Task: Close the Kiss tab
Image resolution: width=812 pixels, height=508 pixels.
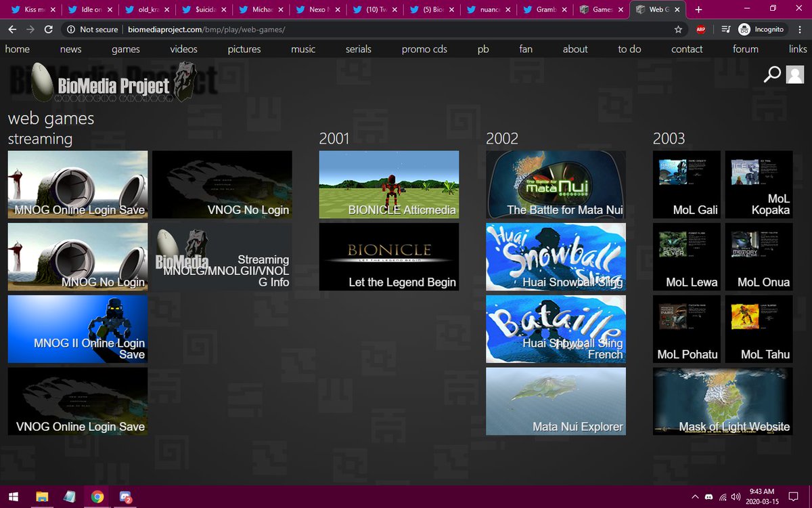Action: 52,10
